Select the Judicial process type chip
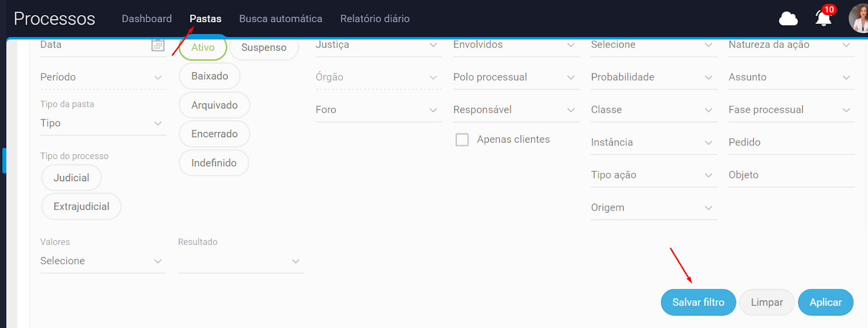The height and width of the screenshot is (328, 868). (71, 178)
